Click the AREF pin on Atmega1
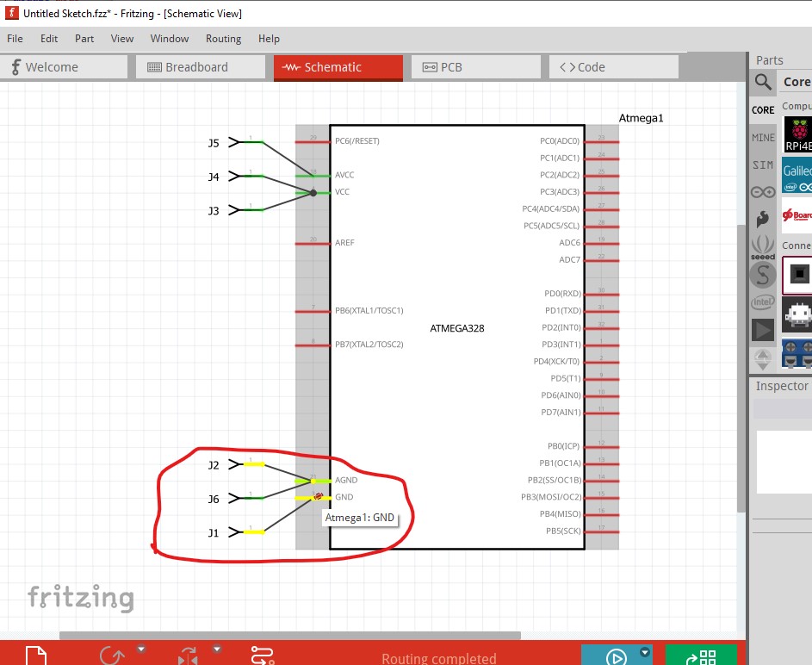Screen dimensions: 812x665 coord(312,243)
